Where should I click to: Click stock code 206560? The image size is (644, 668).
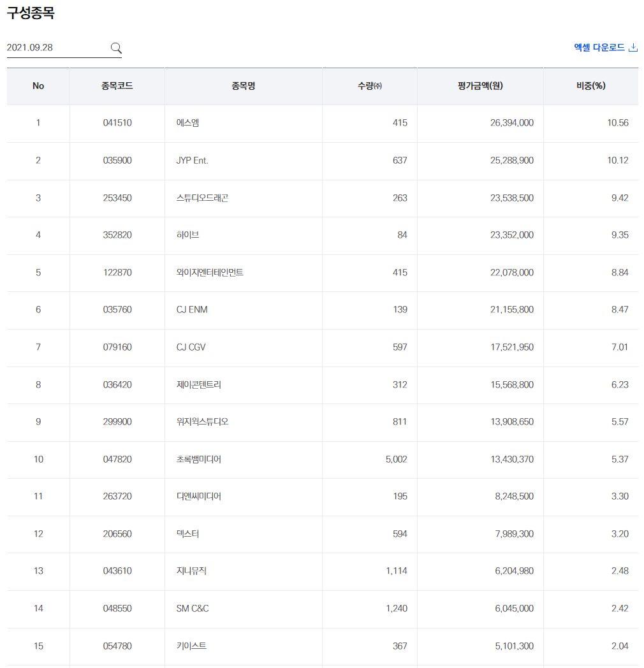117,534
